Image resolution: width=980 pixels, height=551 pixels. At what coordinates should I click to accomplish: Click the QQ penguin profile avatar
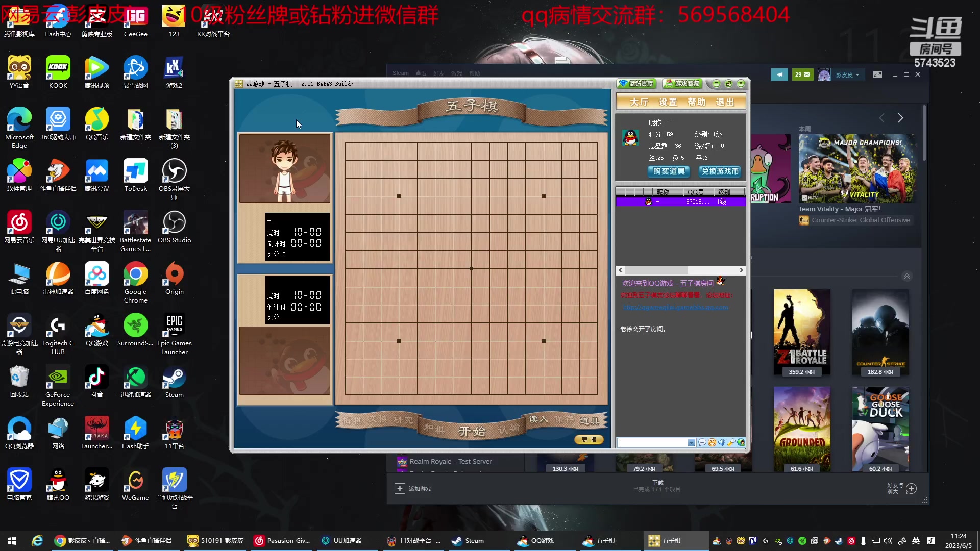click(631, 138)
